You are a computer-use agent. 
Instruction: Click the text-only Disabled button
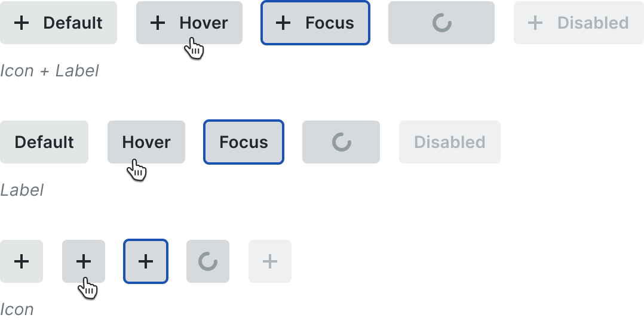coord(450,142)
